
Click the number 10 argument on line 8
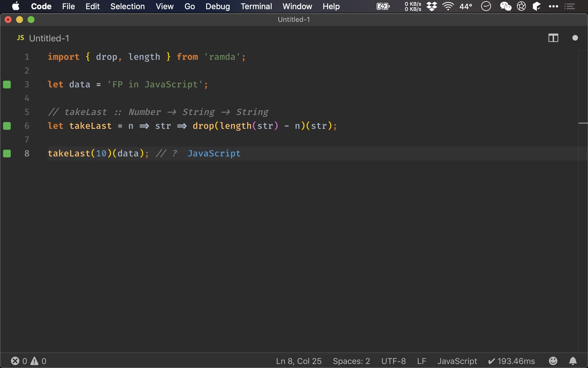[101, 154]
